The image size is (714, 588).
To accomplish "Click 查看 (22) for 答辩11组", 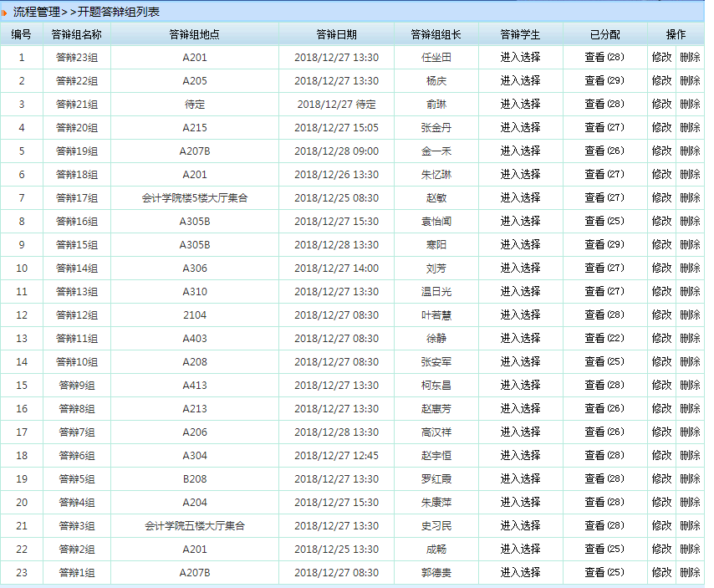I will click(604, 339).
